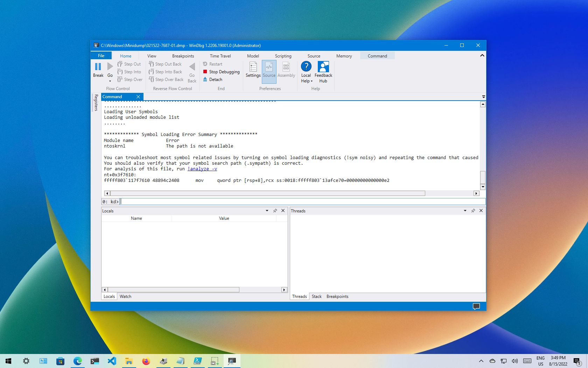
Task: Click the kd> command input field
Action: pos(301,202)
